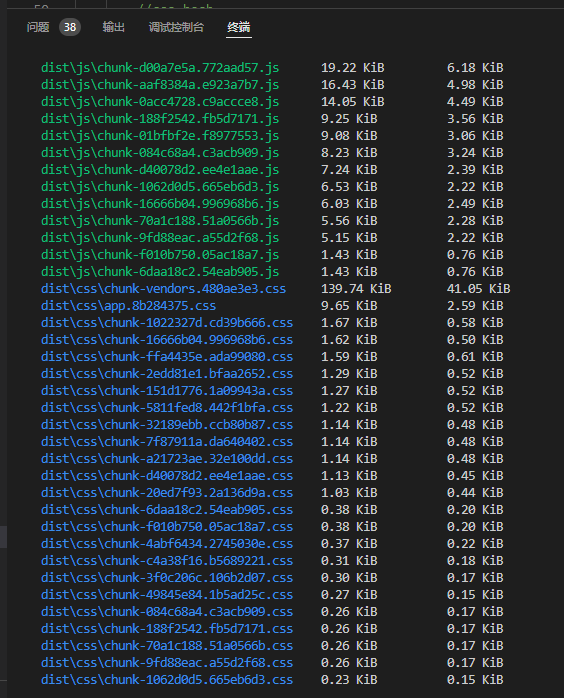Viewport: 564px width, 698px height.
Task: Click dist\css\chunk-6daa18c2.54eab905.css path
Action: coord(167,510)
